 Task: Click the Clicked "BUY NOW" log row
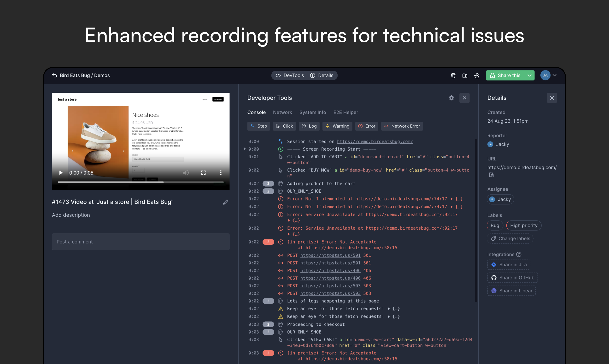click(360, 173)
